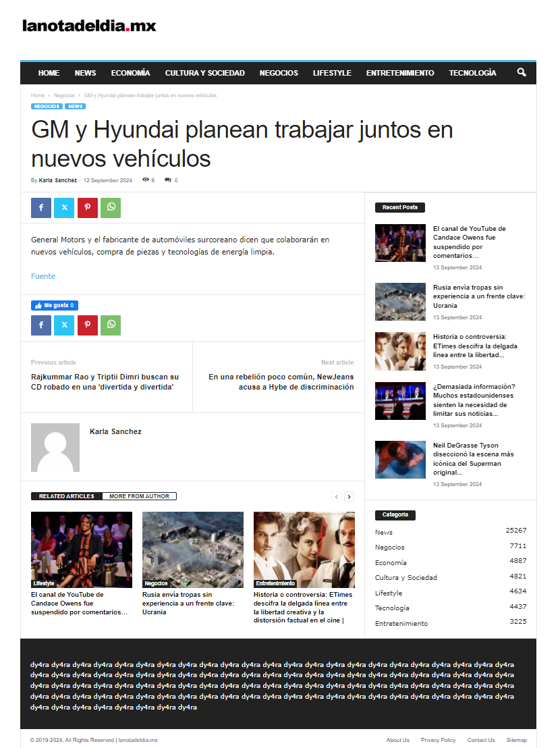Open the NEGOCIOS menu item

point(279,73)
